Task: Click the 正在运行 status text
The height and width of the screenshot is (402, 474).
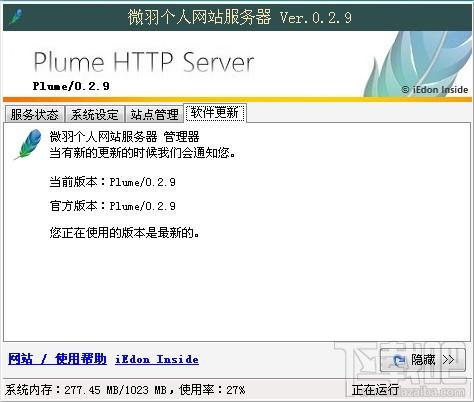Action: (x=375, y=389)
